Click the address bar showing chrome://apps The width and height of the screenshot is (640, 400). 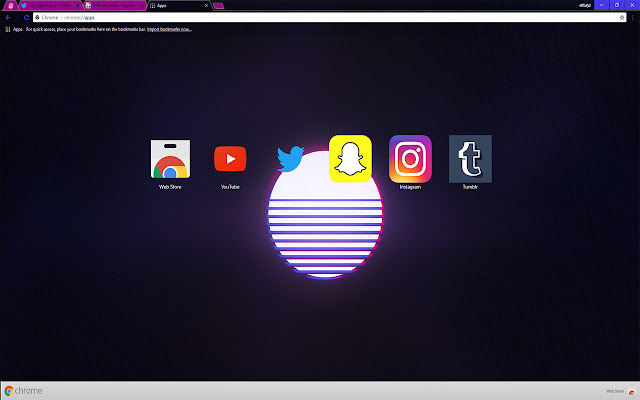[x=329, y=18]
